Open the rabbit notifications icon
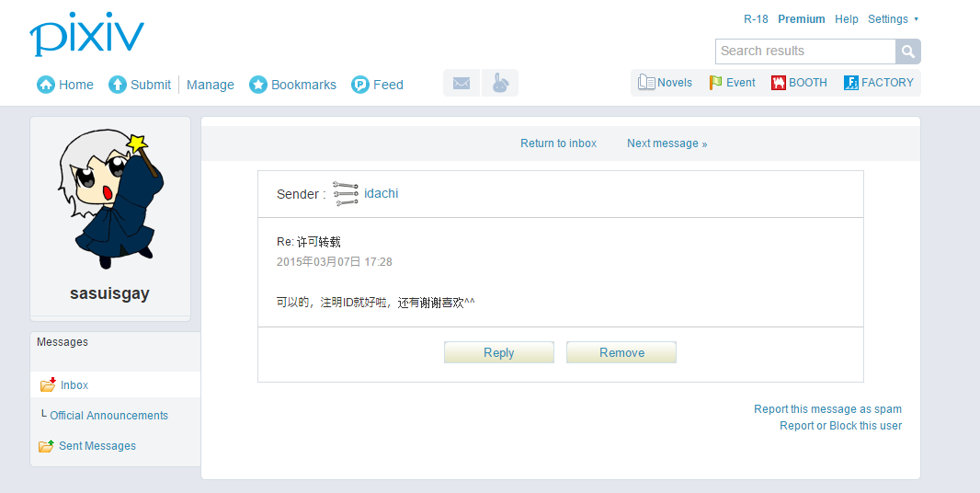This screenshot has height=493, width=980. 500,83
